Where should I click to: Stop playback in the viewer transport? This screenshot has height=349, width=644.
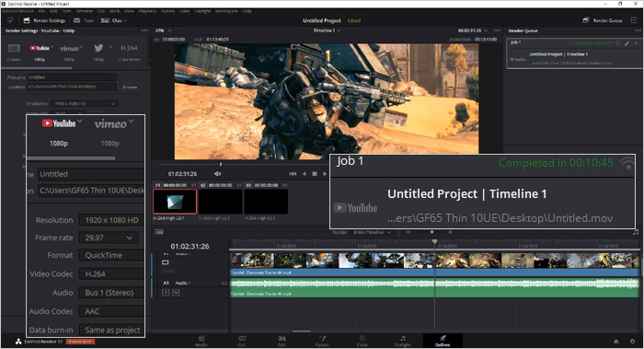[315, 174]
